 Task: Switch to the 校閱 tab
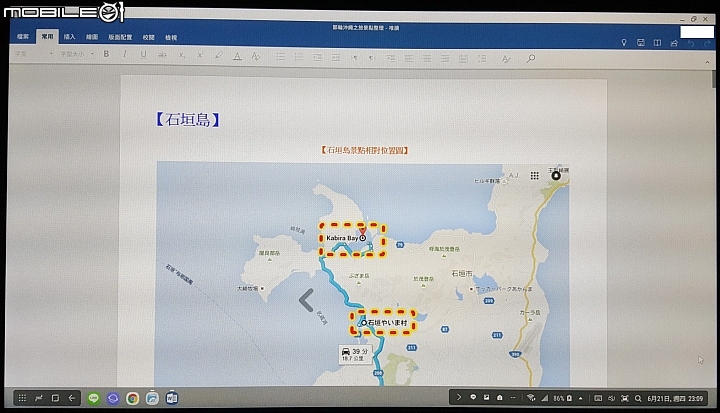(148, 37)
